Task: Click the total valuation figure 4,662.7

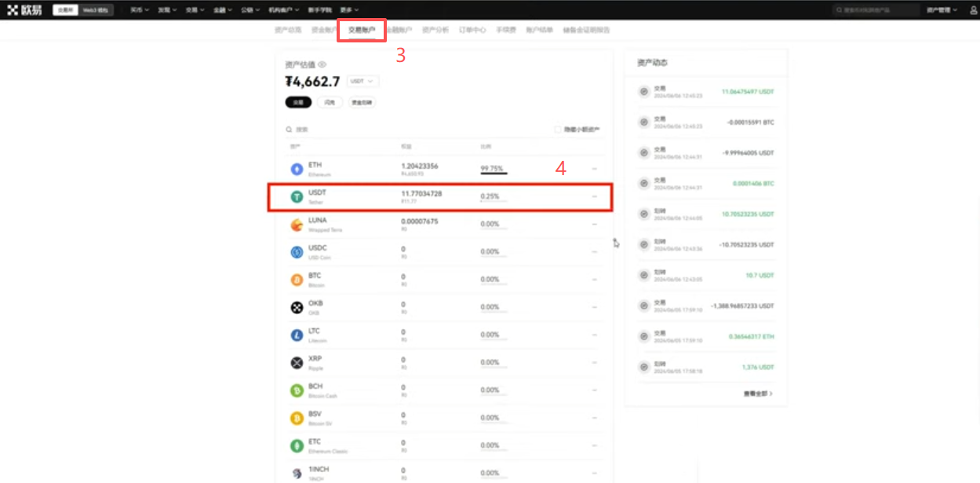Action: coord(312,81)
